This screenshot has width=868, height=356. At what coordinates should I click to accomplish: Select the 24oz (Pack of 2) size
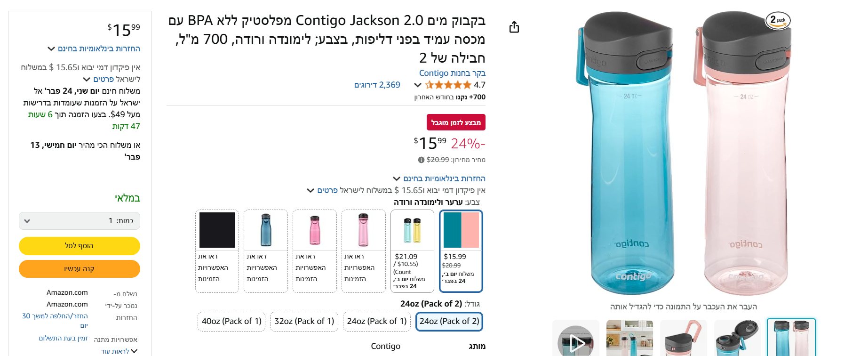pos(449,322)
